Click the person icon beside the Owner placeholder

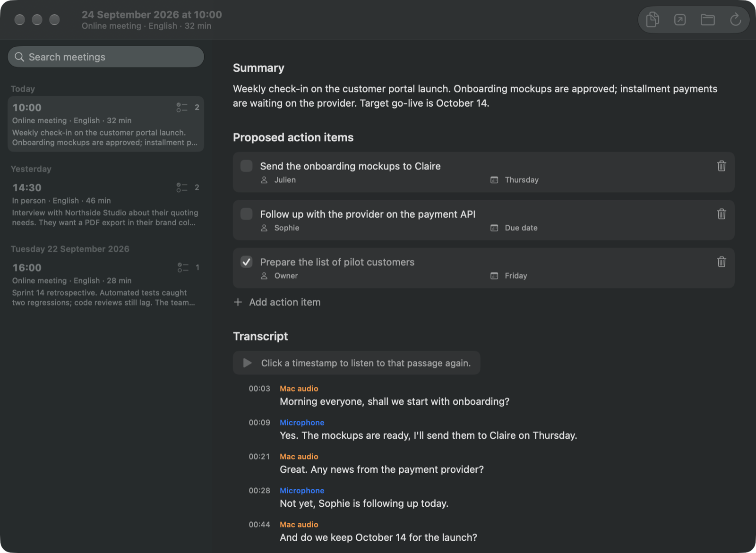pos(264,276)
